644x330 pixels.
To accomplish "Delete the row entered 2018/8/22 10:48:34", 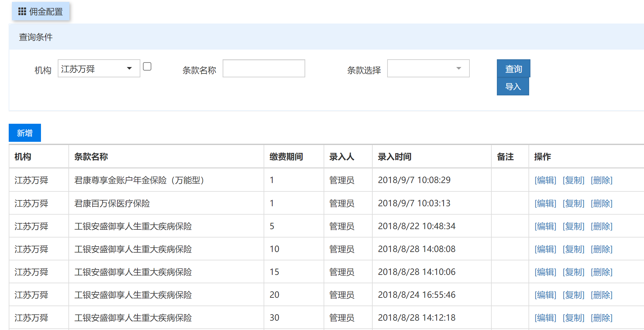I will 601,226.
